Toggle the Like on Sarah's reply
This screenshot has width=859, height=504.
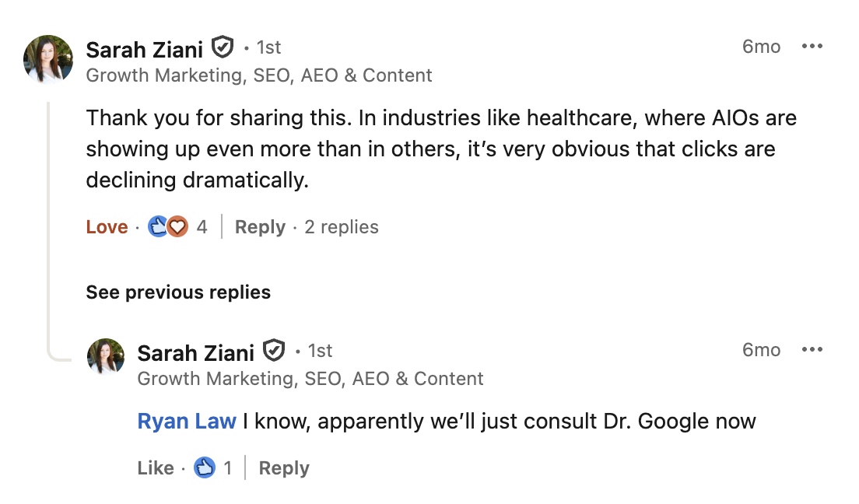[156, 467]
